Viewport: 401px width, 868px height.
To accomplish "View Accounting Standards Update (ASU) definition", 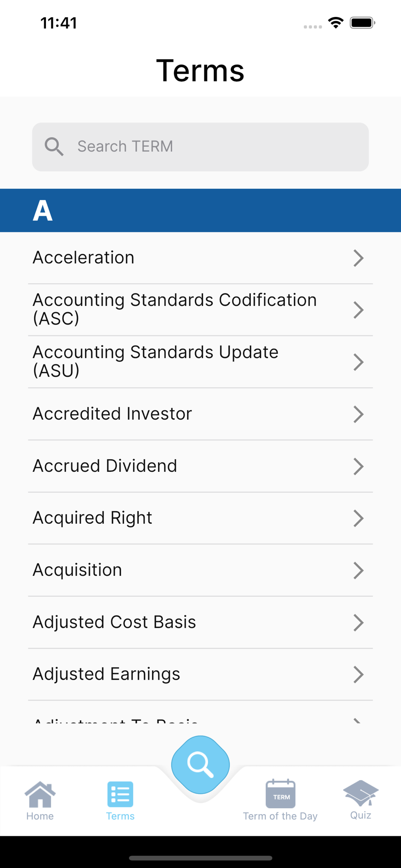I will pyautogui.click(x=155, y=362).
